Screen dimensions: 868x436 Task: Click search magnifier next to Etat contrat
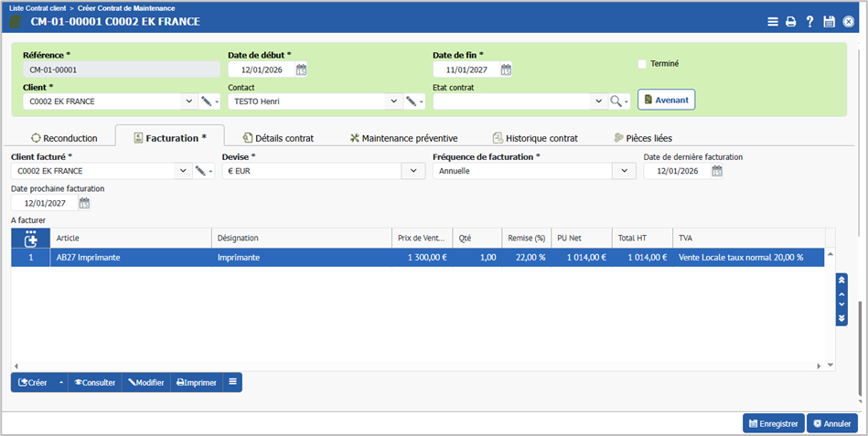click(616, 101)
